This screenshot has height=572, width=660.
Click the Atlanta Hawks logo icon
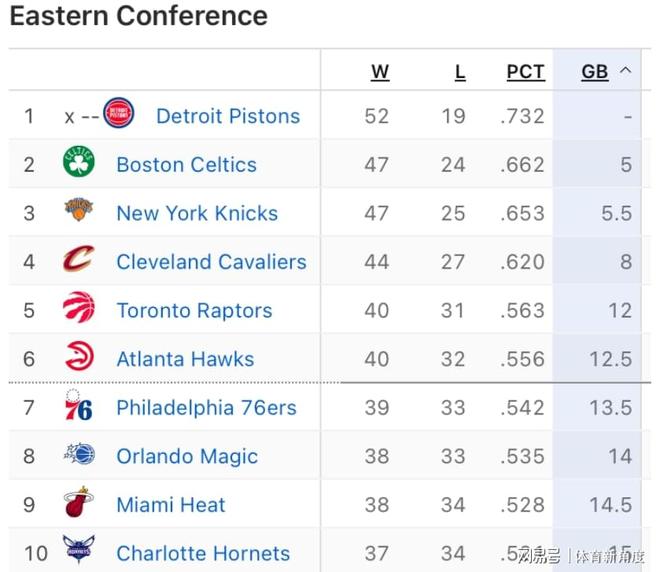pyautogui.click(x=79, y=357)
